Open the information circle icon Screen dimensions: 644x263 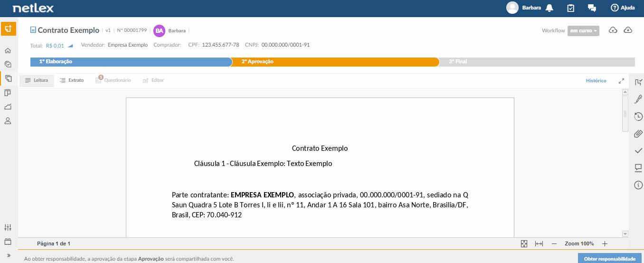(x=638, y=185)
